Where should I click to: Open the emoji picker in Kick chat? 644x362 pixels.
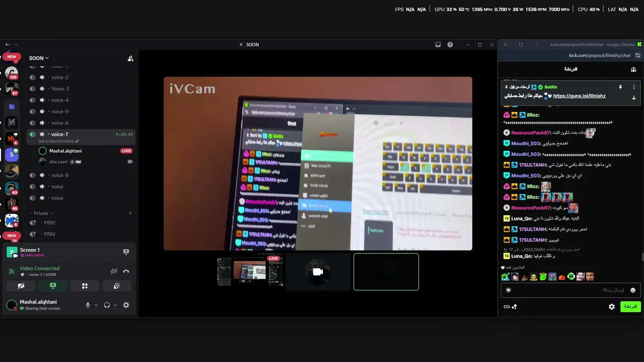click(632, 290)
